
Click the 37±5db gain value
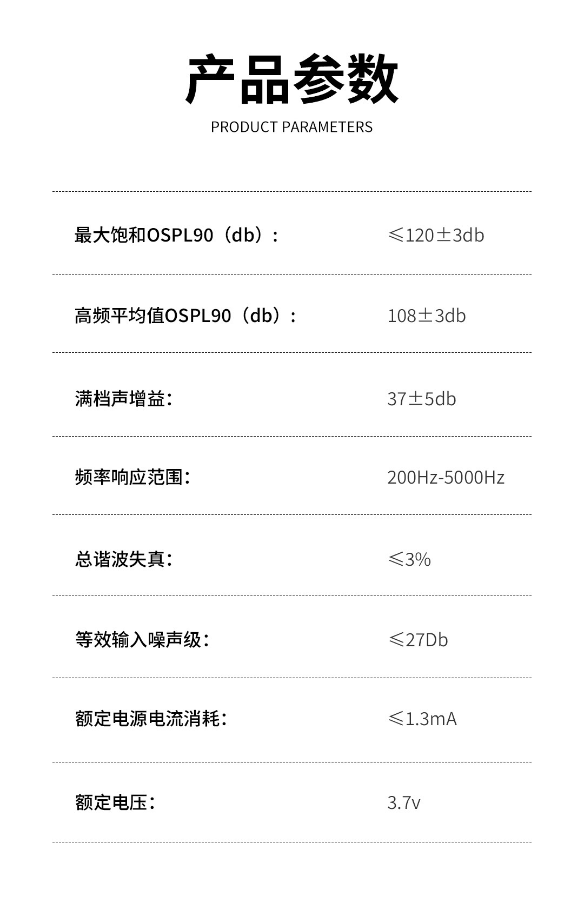pos(421,399)
